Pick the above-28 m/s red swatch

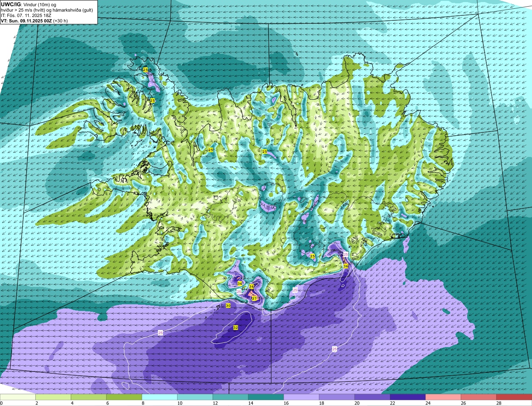pyautogui.click(x=514, y=397)
